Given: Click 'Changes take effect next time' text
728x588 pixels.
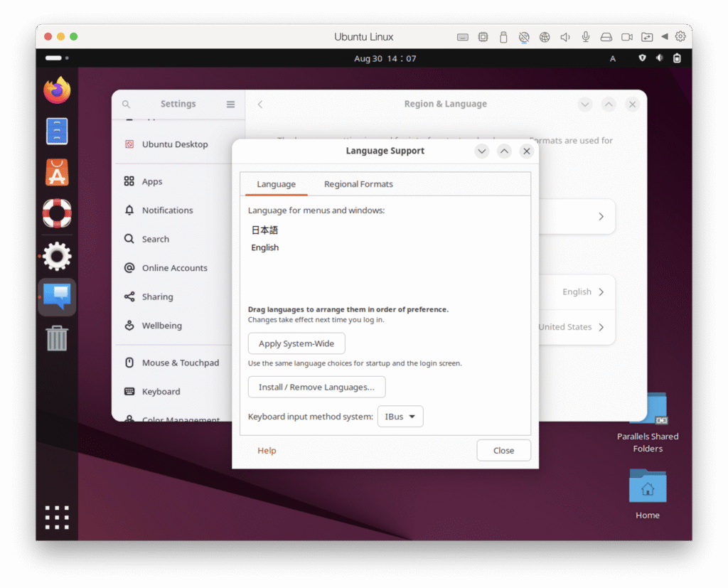Looking at the screenshot, I should [x=316, y=319].
